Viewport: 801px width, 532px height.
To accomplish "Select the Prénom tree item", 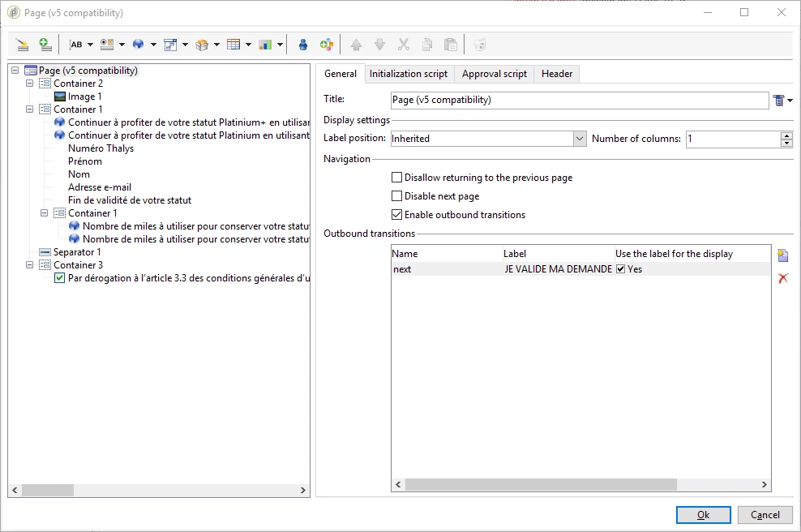I will pos(85,161).
